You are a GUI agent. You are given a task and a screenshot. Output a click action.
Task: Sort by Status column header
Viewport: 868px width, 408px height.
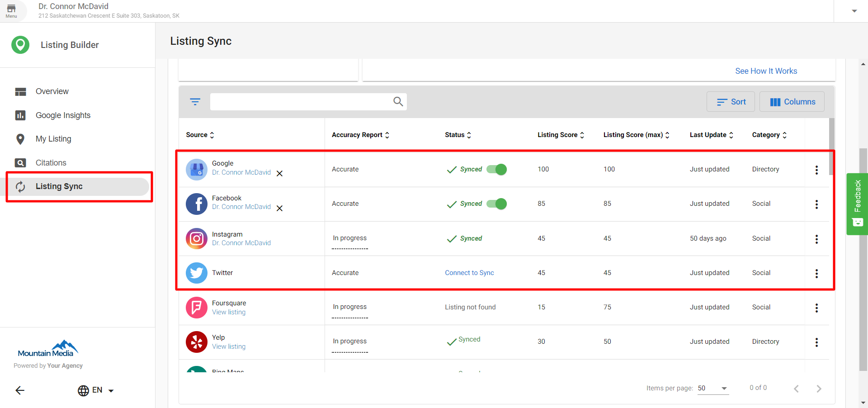458,135
